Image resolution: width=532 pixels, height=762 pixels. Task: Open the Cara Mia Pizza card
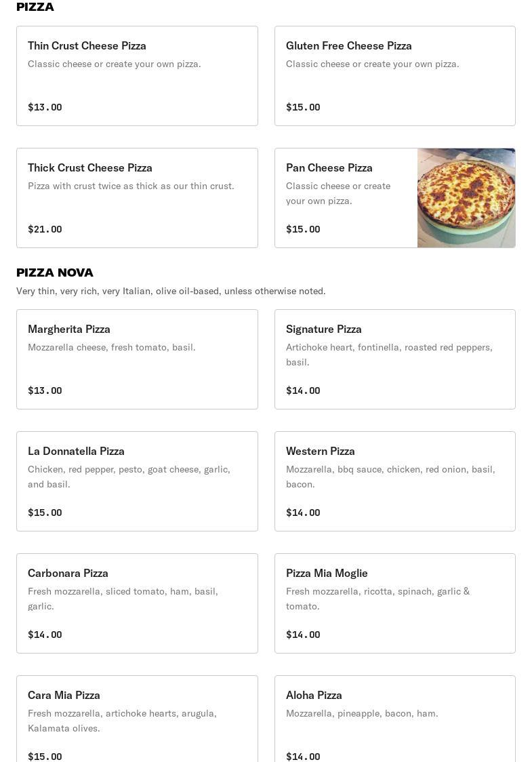click(x=137, y=719)
